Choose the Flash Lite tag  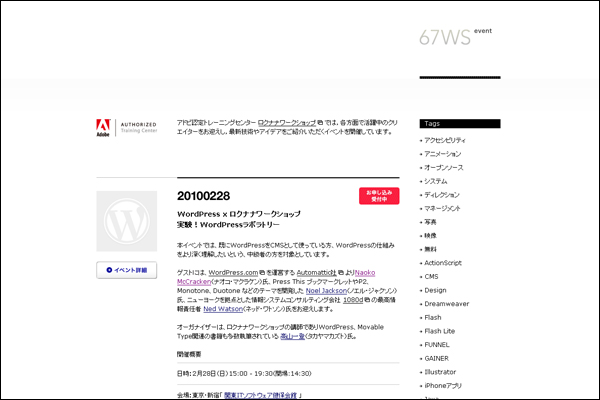(440, 330)
